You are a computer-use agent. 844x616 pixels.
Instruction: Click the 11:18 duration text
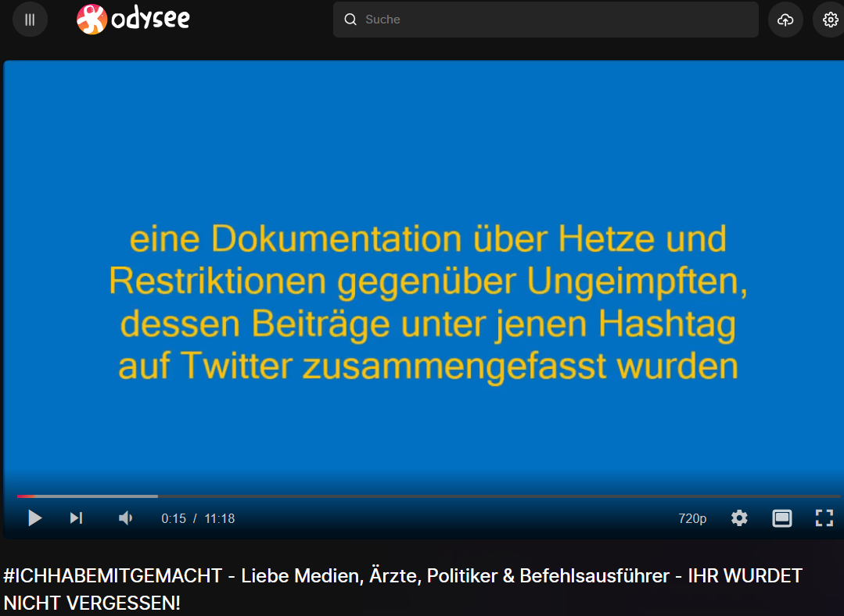[220, 518]
